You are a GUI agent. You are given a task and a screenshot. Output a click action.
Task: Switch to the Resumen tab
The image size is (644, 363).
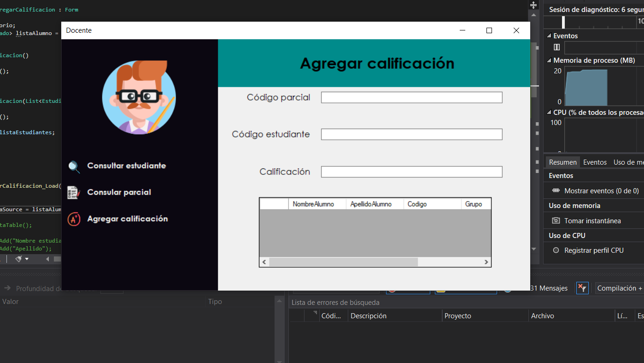tap(563, 162)
